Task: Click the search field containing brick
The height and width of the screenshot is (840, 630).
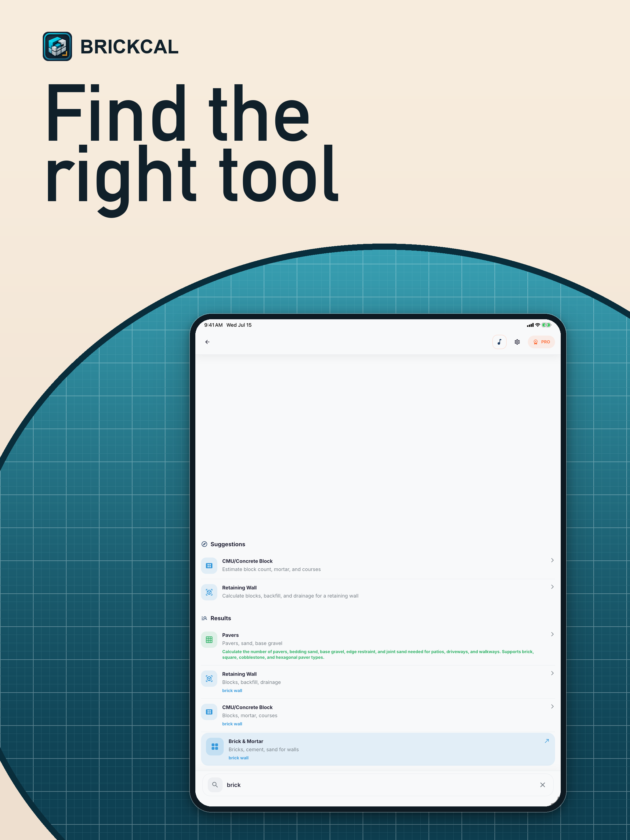Action: [x=378, y=784]
